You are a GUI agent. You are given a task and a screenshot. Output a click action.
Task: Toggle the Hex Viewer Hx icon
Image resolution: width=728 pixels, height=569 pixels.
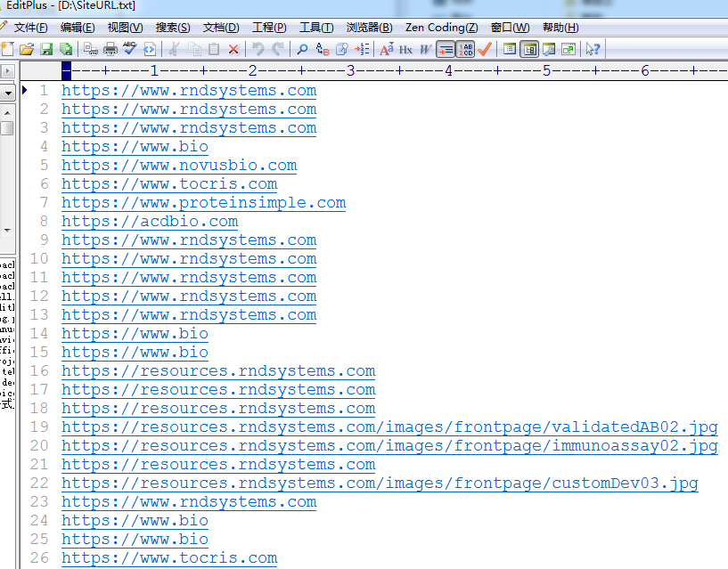pyautogui.click(x=405, y=49)
